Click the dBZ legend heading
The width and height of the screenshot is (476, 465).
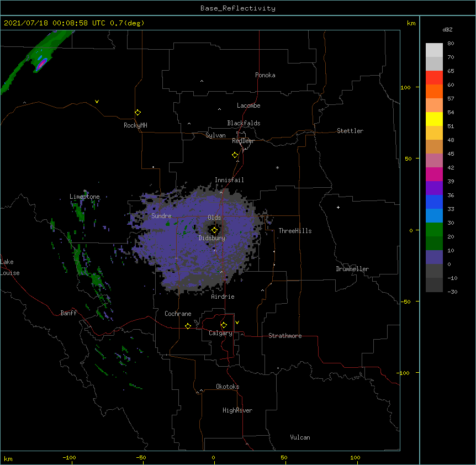click(447, 29)
